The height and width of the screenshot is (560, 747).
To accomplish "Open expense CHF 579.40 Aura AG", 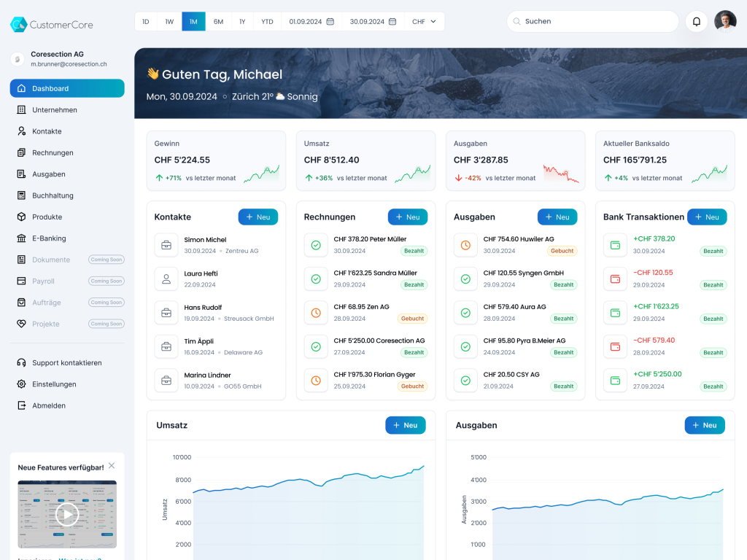I will pyautogui.click(x=516, y=313).
